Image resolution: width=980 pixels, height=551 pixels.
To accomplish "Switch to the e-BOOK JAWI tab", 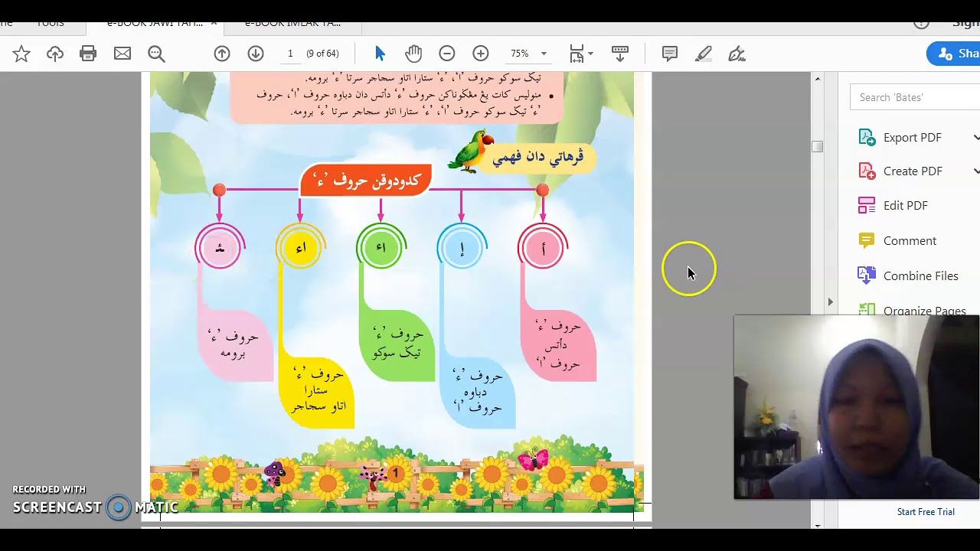I will click(x=154, y=23).
